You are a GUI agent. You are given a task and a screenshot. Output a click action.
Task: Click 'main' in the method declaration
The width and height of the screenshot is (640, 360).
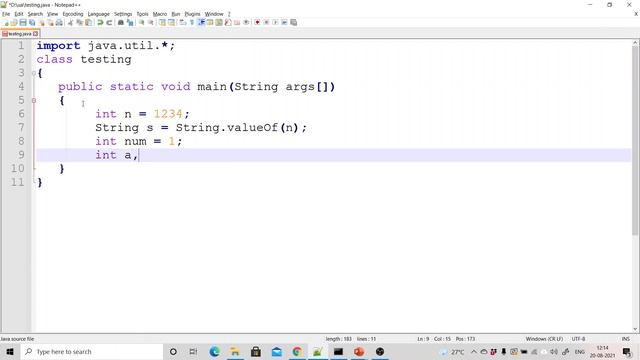click(212, 87)
